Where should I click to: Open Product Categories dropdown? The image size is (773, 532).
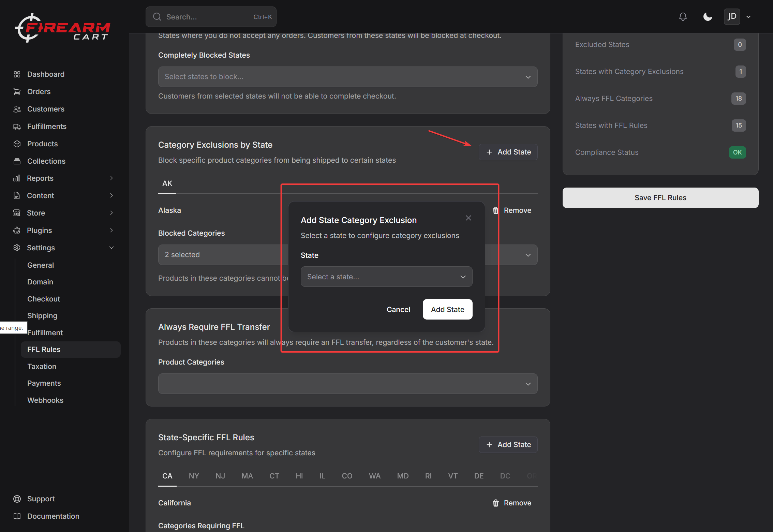click(348, 384)
